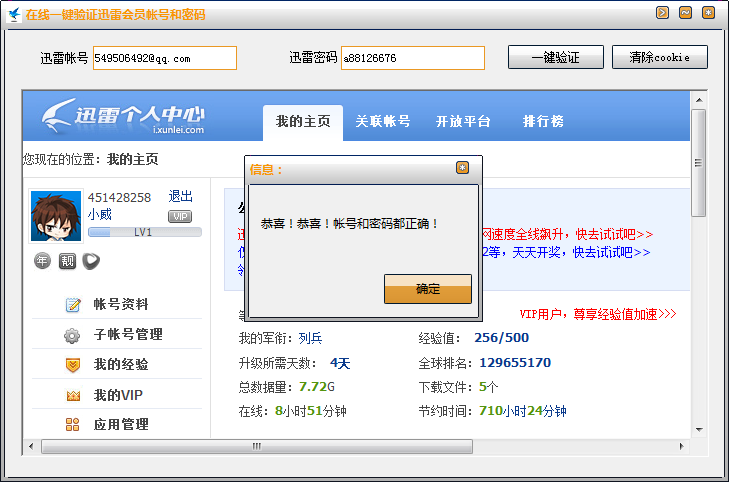This screenshot has width=729, height=482.
Task: Click the blue 天天开奖 promo link
Action: tap(566, 252)
